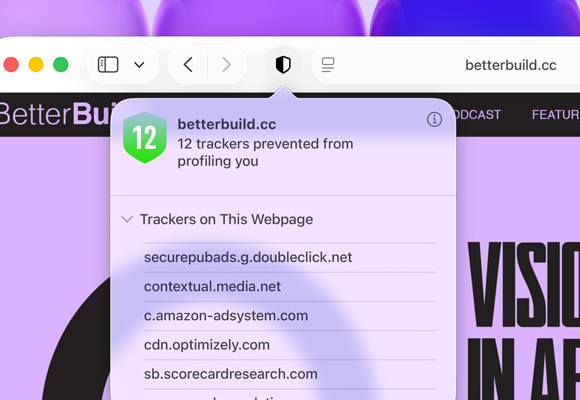Viewport: 580px width, 400px height.
Task: Open the FEATURES navigation menu item
Action: pyautogui.click(x=556, y=115)
